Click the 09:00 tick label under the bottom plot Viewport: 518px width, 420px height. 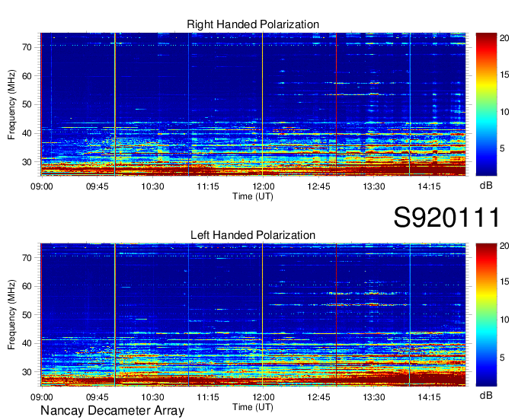(x=42, y=397)
